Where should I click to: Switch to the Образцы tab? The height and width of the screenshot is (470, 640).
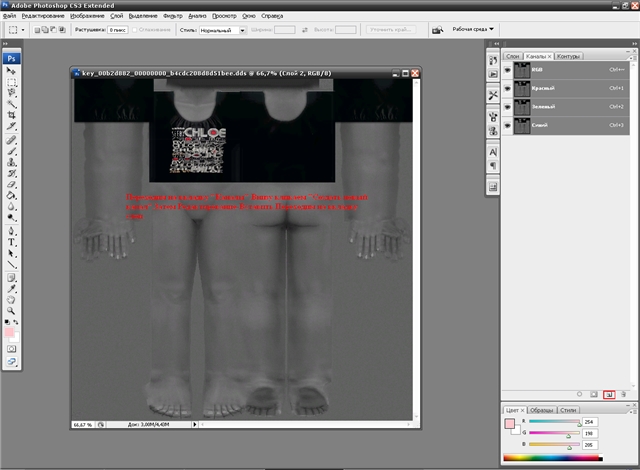(543, 410)
